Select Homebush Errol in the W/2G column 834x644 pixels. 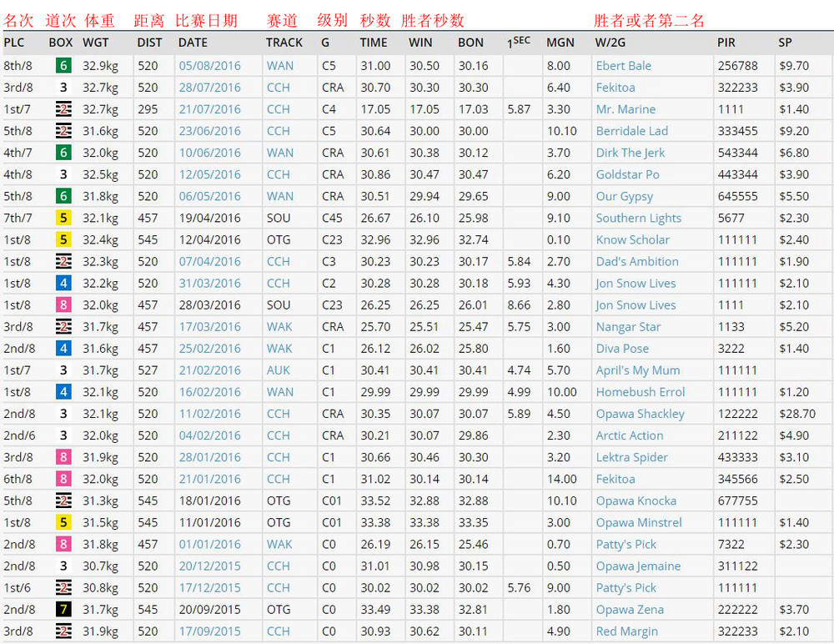(x=640, y=392)
